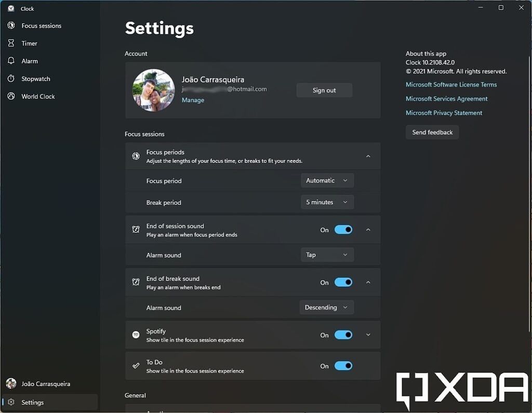Turn off the Spotify tile toggle
Image resolution: width=532 pixels, height=413 pixels.
[343, 335]
